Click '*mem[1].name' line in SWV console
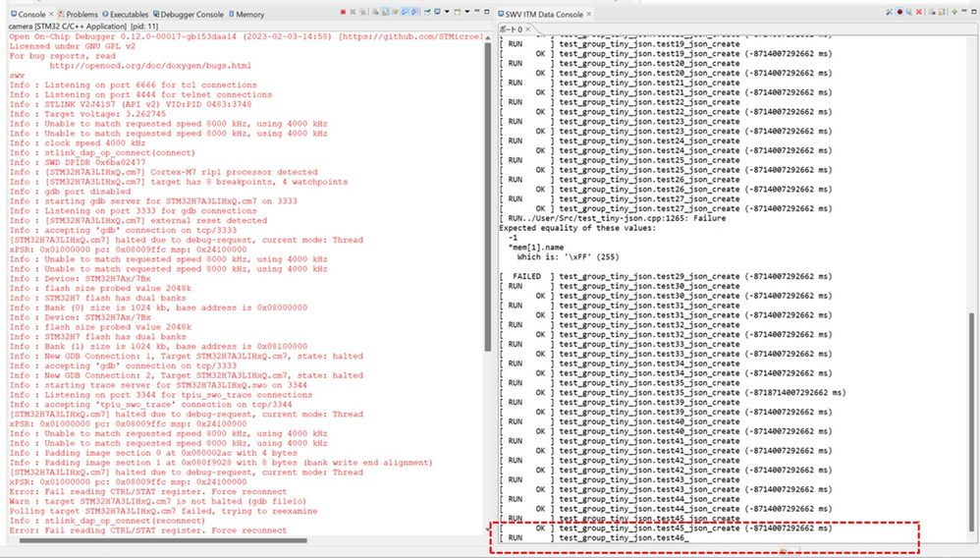This screenshot has height=558, width=980. [536, 248]
